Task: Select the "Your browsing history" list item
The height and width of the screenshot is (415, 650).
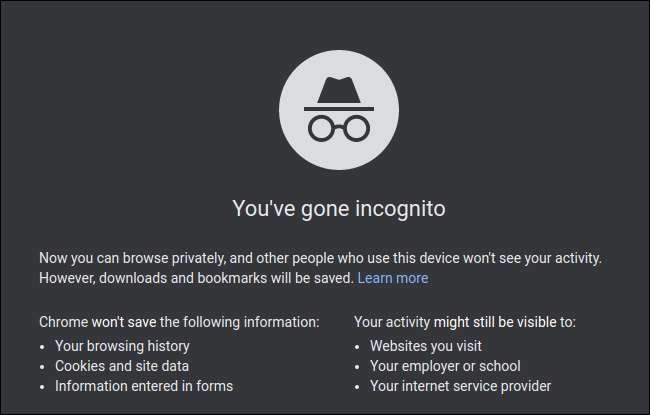Action: pyautogui.click(x=121, y=345)
